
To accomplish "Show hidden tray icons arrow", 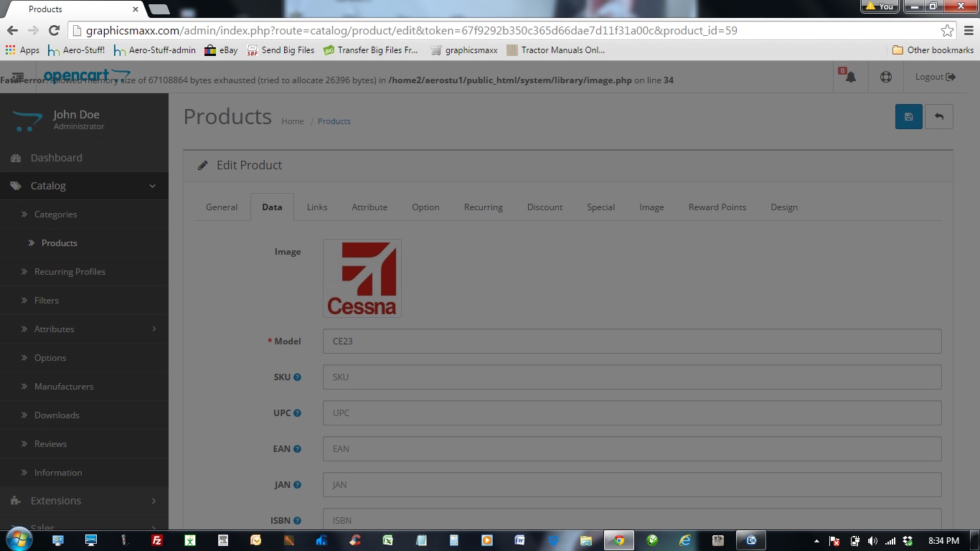I will tap(816, 541).
